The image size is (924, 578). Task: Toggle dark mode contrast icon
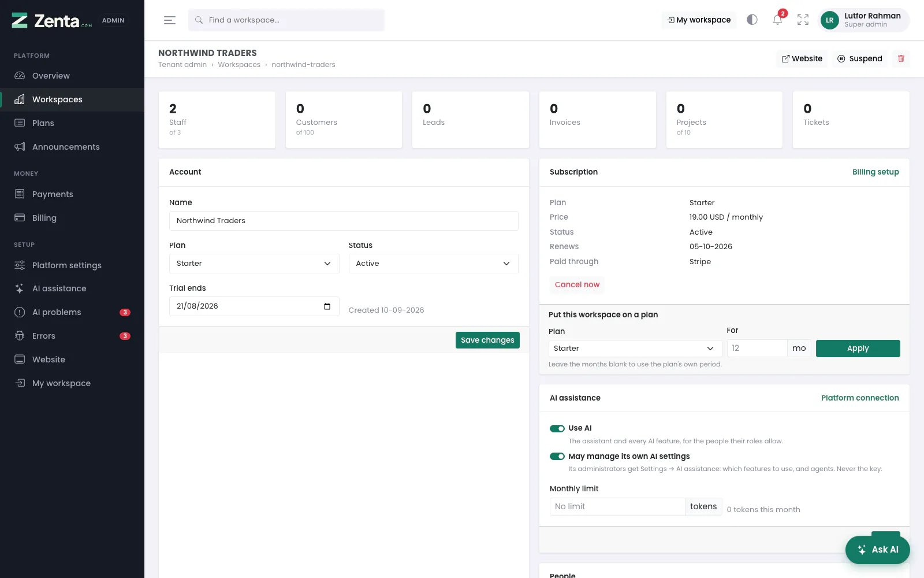click(752, 20)
